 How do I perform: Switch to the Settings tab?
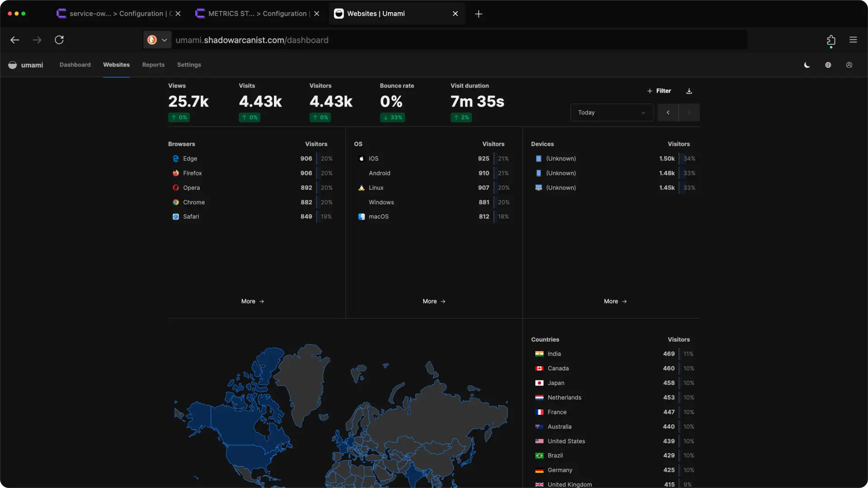tap(189, 65)
